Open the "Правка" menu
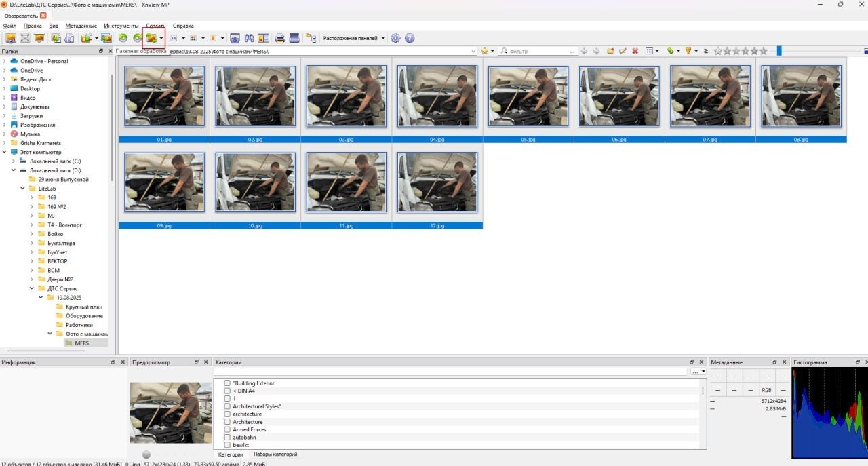 pos(33,26)
